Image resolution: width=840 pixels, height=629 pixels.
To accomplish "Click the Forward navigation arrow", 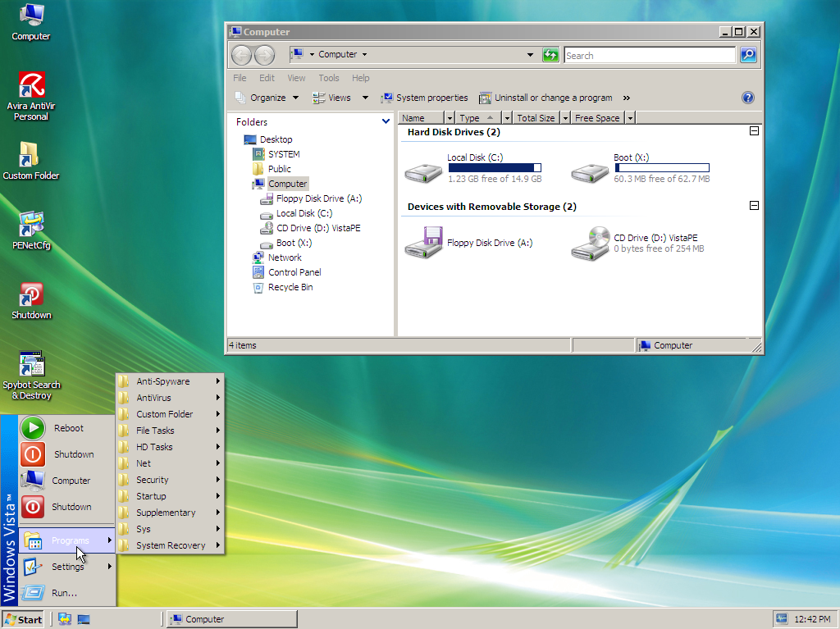I will [264, 55].
